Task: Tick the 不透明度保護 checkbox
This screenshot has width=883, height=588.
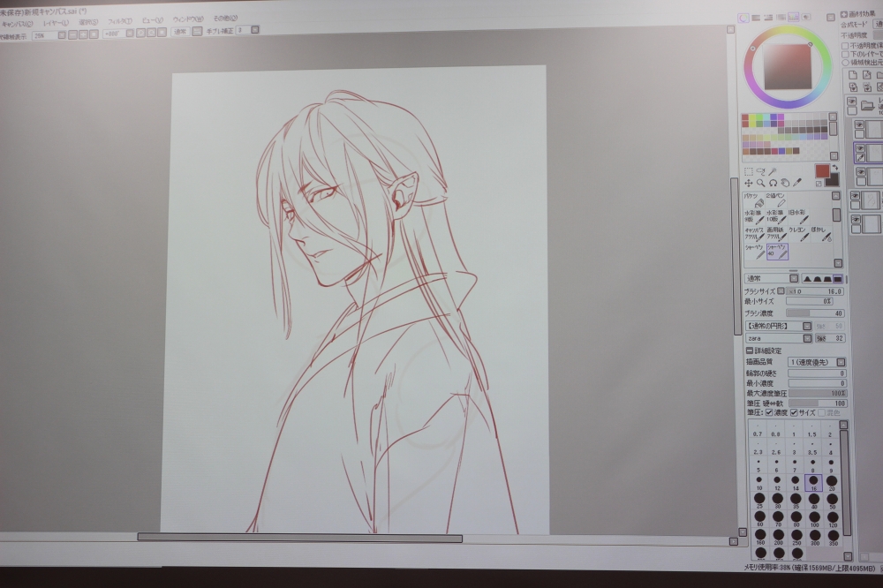Action: coord(845,46)
